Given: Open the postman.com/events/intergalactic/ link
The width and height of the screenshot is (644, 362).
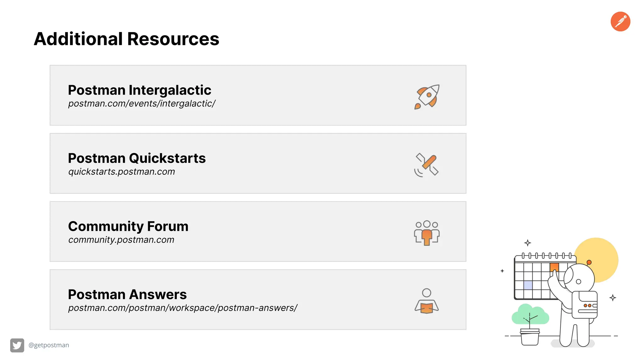Looking at the screenshot, I should pos(142,103).
